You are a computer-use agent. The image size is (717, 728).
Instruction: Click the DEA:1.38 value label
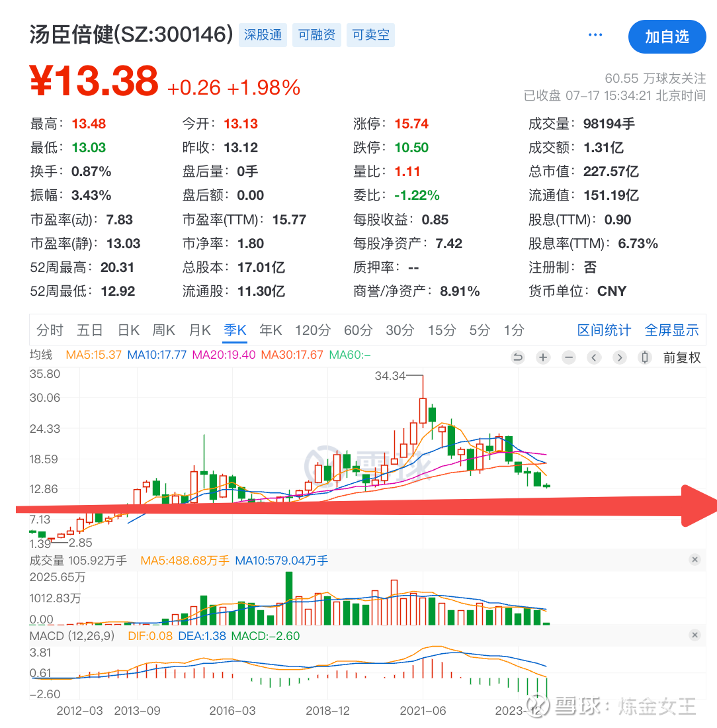(x=202, y=635)
